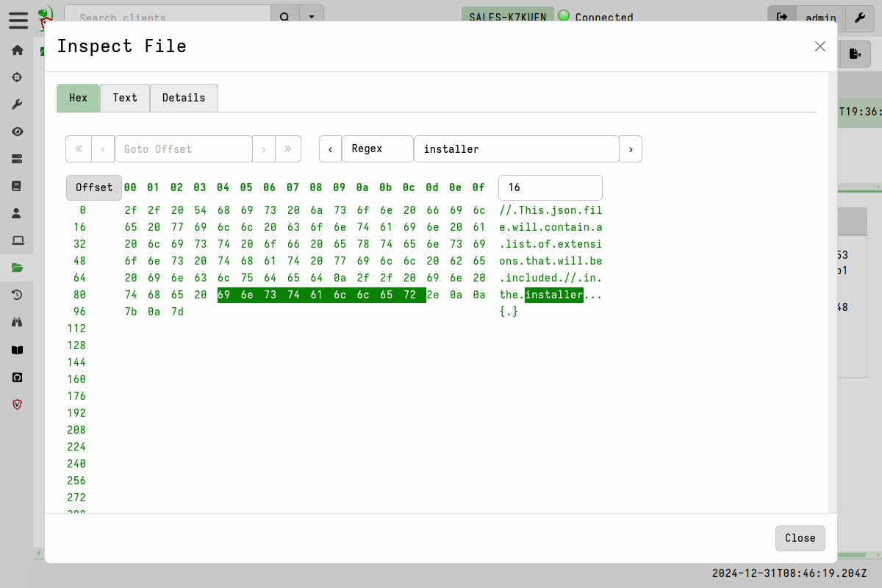Change the column count selector showing 16
This screenshot has height=588, width=882.
550,187
